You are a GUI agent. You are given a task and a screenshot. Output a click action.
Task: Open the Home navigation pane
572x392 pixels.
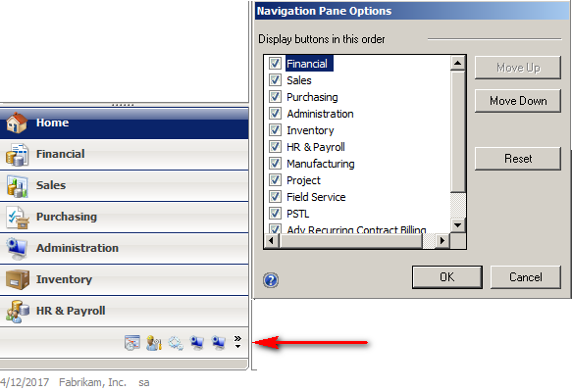coord(124,123)
